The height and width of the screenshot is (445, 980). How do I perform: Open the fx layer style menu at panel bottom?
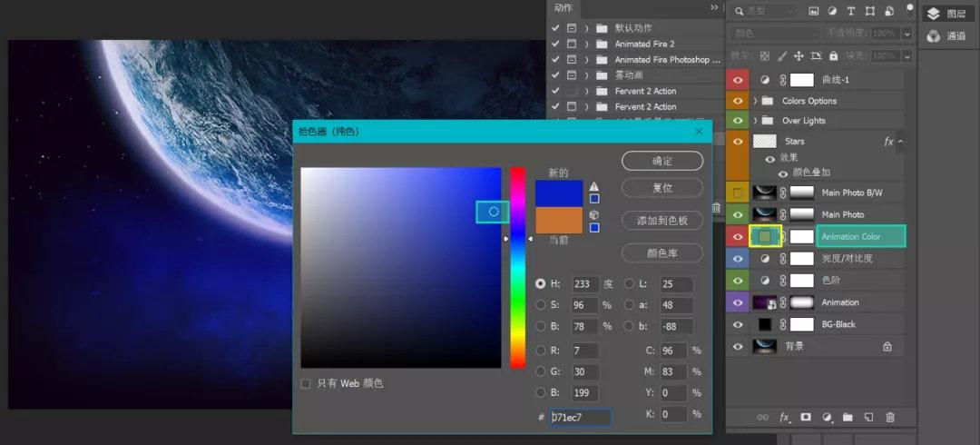tap(784, 417)
